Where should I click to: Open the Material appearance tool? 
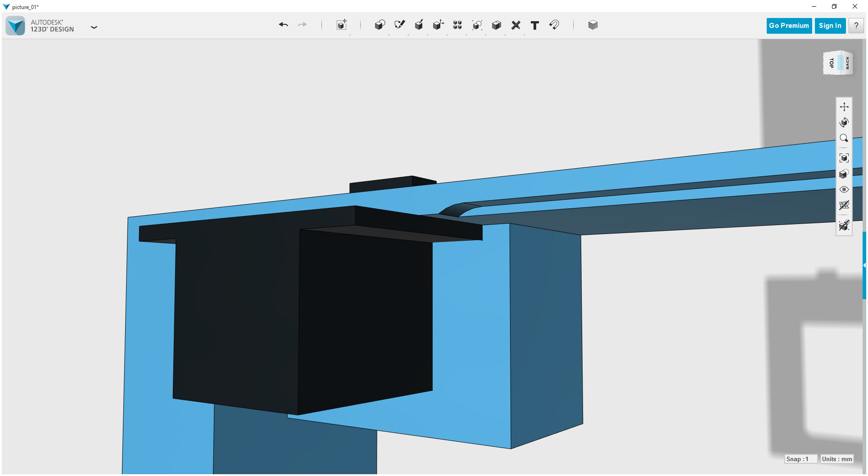click(x=592, y=25)
